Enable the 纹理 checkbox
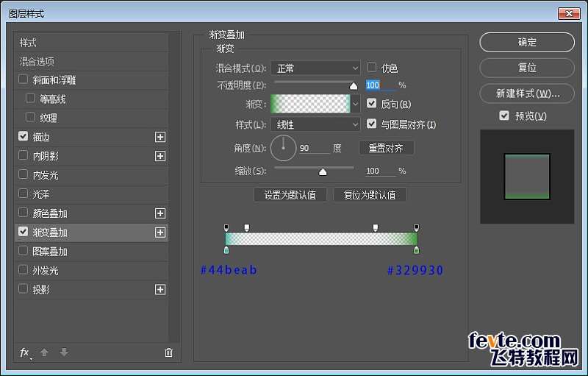Viewport: 588px width, 376px height. [30, 117]
